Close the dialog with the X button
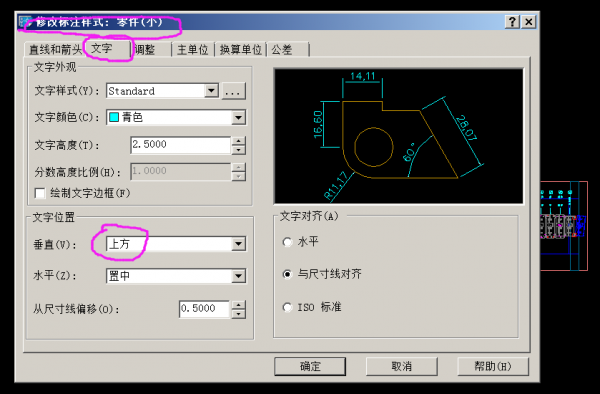Viewport: 600px width, 394px height. click(x=528, y=22)
